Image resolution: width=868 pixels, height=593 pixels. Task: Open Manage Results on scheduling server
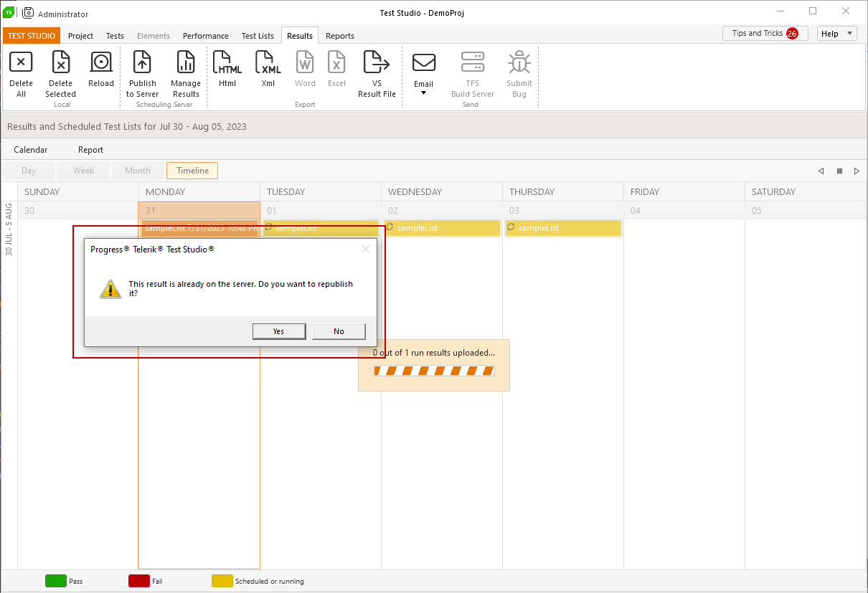pyautogui.click(x=186, y=63)
